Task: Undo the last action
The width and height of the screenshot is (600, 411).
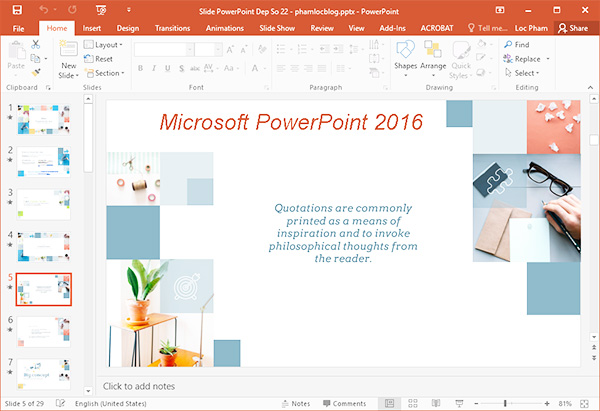Action: 43,10
